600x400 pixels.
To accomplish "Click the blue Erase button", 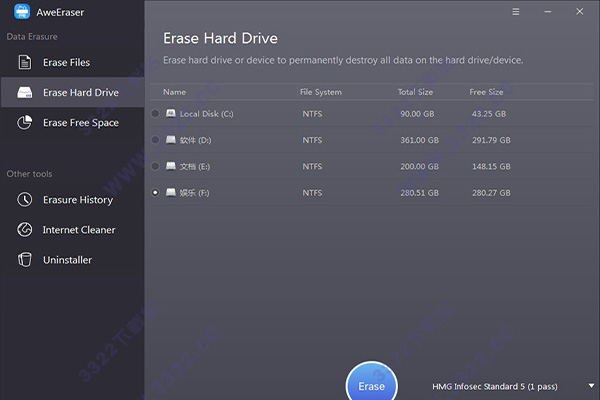I will click(372, 385).
